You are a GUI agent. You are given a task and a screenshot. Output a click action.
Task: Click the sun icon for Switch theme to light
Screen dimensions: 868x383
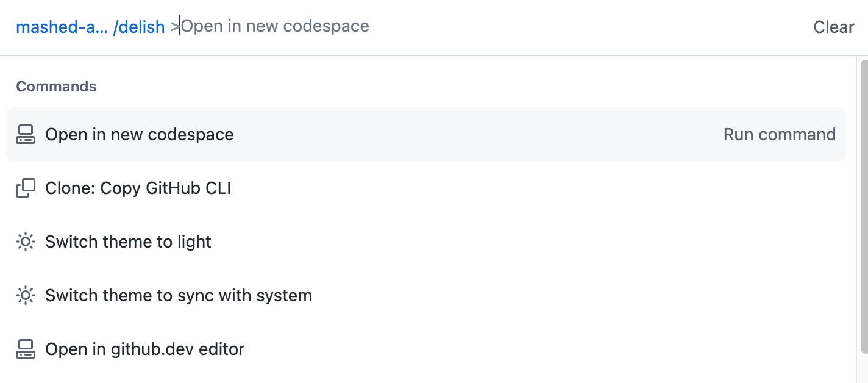pos(25,242)
